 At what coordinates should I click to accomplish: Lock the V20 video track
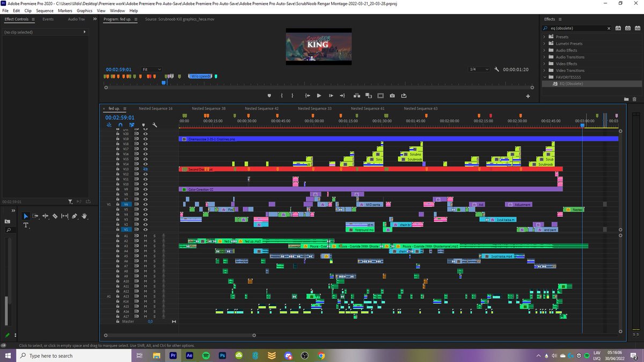[118, 134]
